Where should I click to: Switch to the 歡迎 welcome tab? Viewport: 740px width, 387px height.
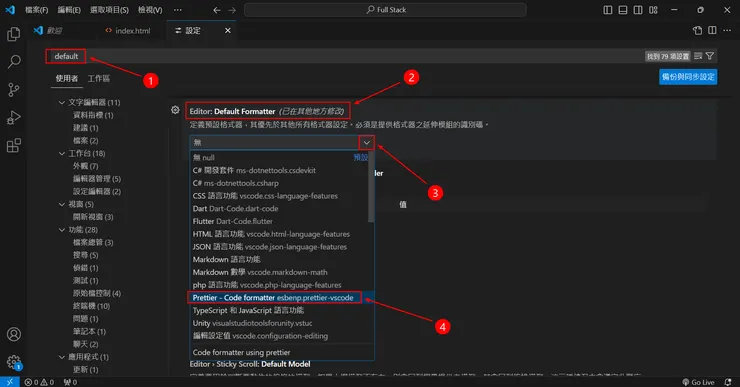[48, 30]
